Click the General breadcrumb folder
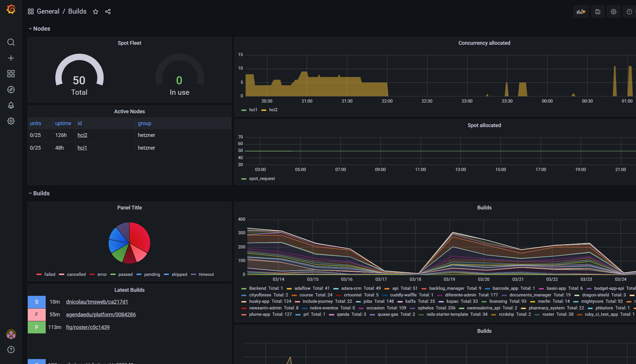 tap(48, 11)
